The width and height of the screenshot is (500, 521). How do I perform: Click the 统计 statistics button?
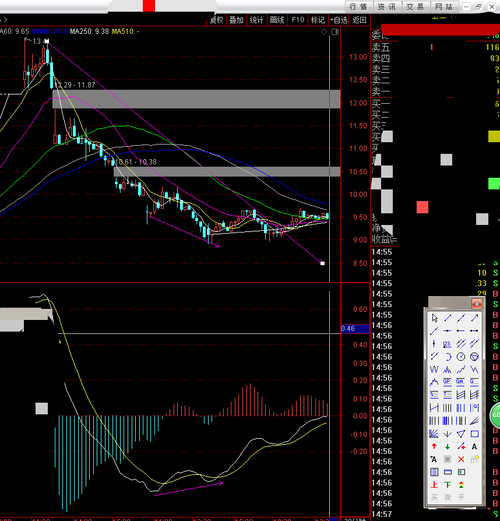tap(256, 20)
